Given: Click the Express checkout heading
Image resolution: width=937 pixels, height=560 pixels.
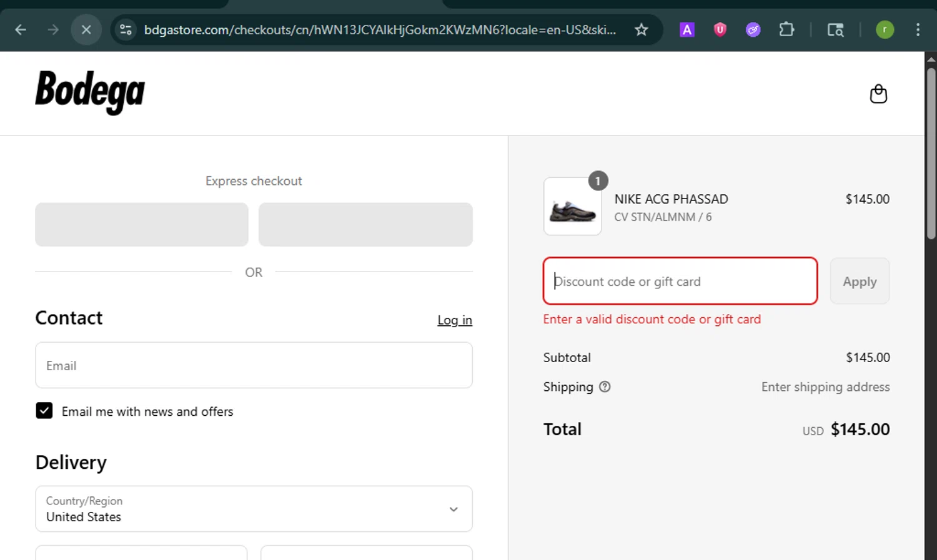Looking at the screenshot, I should click(254, 181).
